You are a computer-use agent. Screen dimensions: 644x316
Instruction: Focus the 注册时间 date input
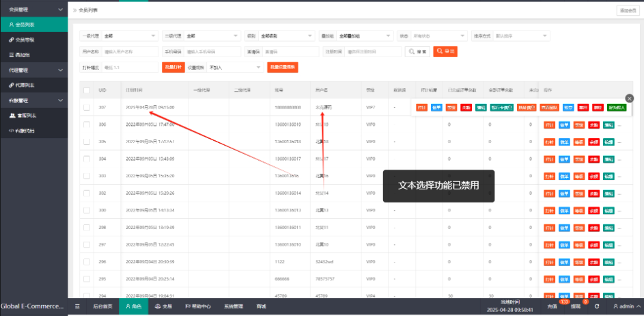coord(374,51)
